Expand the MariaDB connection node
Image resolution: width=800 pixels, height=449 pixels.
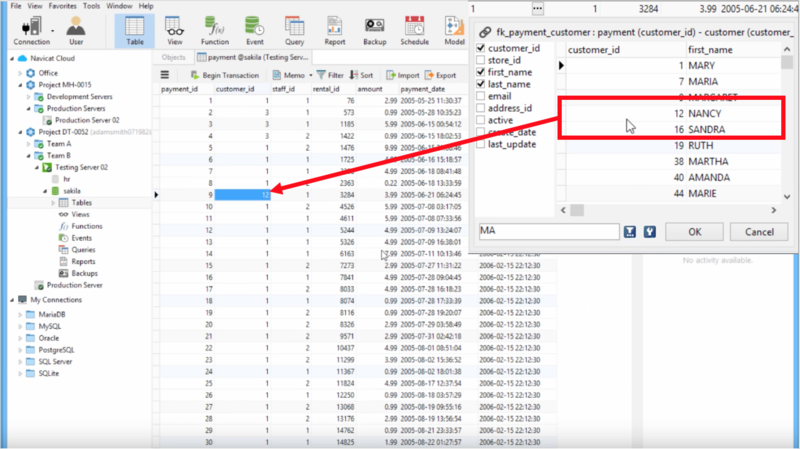tap(20, 314)
